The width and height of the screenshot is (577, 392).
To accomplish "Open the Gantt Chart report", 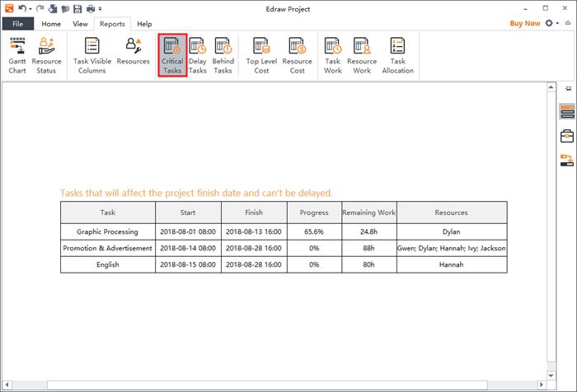I will point(17,55).
